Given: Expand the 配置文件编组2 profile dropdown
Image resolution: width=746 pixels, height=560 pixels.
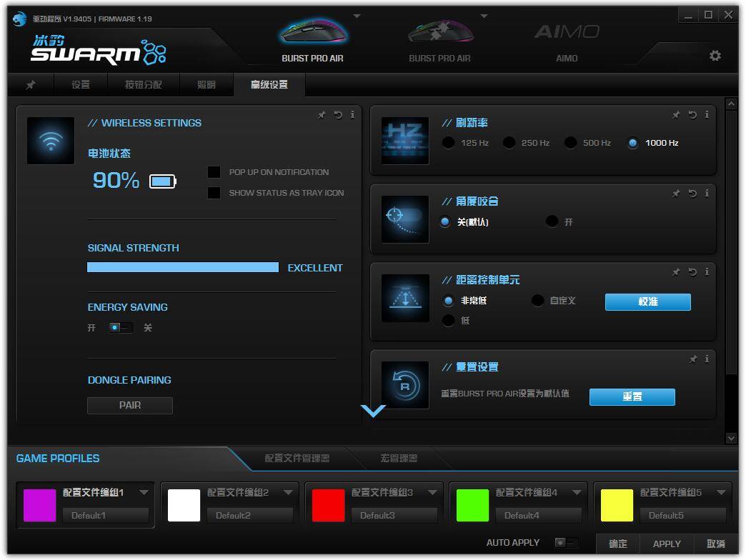Looking at the screenshot, I should coord(288,492).
